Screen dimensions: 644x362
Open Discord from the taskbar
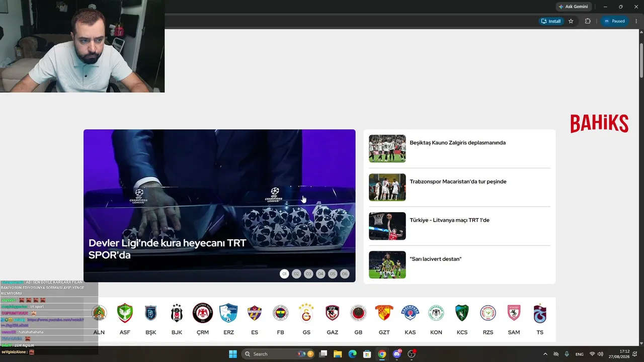point(397,354)
